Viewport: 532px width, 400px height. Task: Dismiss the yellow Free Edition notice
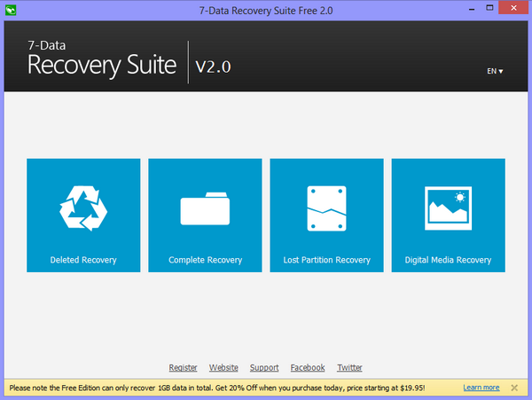pos(514,388)
